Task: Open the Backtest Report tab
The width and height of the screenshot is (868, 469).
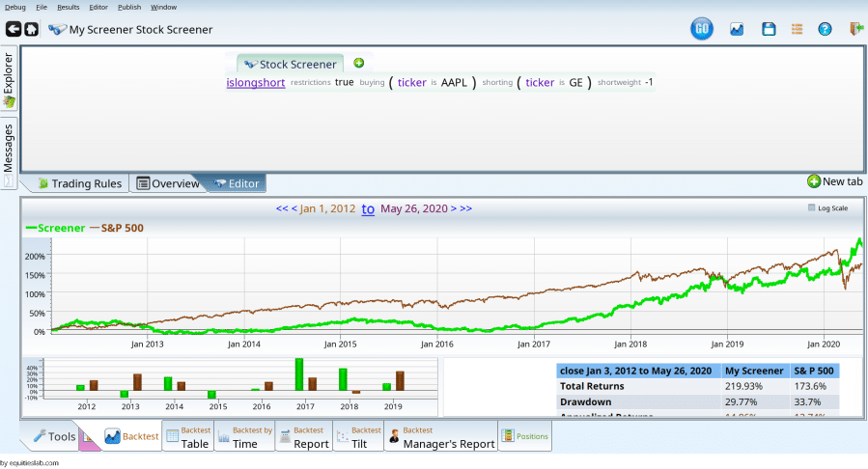Action: pyautogui.click(x=304, y=437)
